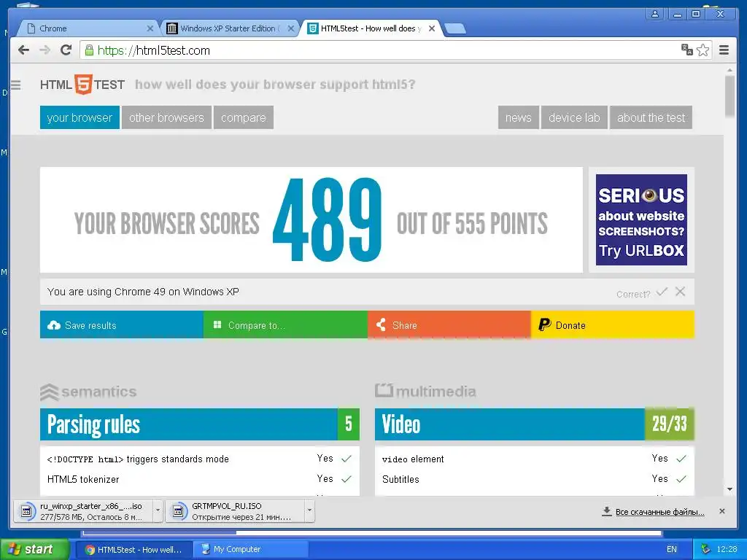Show all downloaded files link

pyautogui.click(x=659, y=512)
